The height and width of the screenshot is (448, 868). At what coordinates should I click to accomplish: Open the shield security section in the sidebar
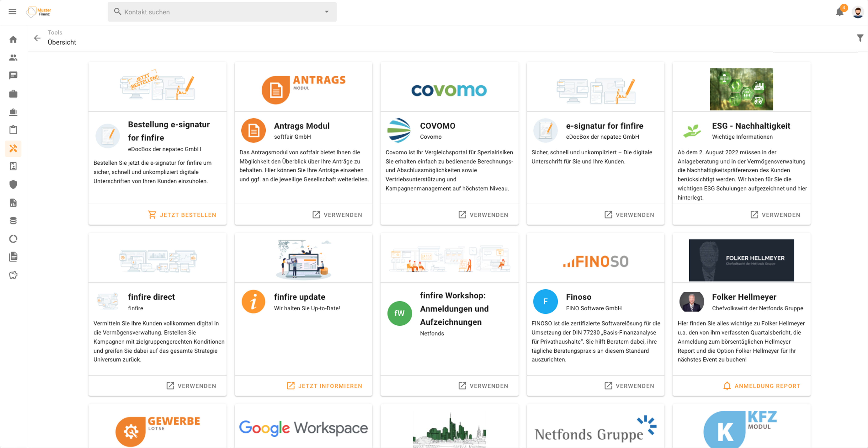(13, 184)
